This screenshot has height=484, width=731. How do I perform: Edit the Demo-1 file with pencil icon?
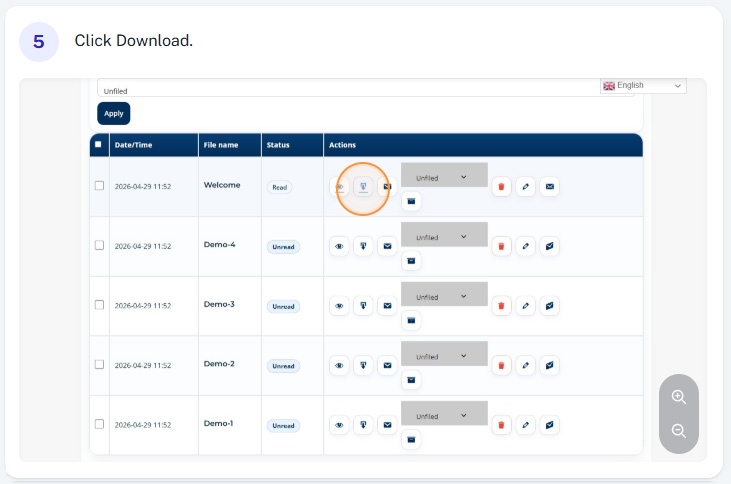click(x=525, y=425)
